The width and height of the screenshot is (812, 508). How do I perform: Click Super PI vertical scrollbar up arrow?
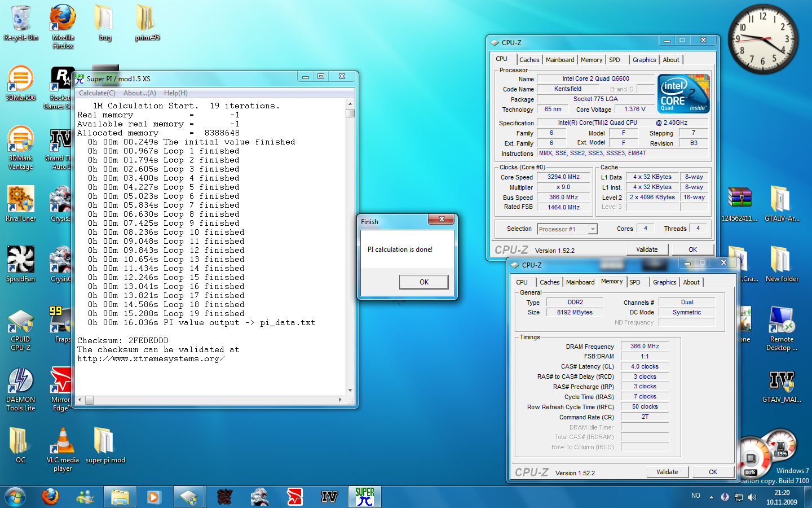(350, 104)
